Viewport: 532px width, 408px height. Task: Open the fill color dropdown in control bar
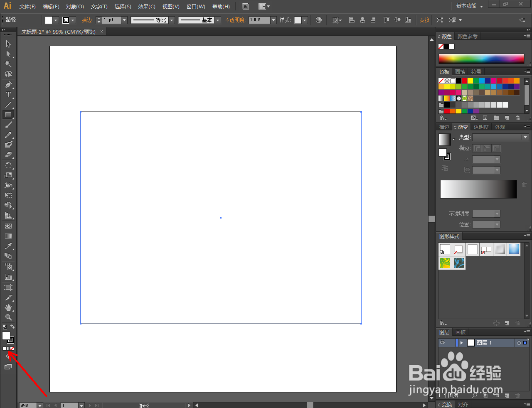pos(56,20)
